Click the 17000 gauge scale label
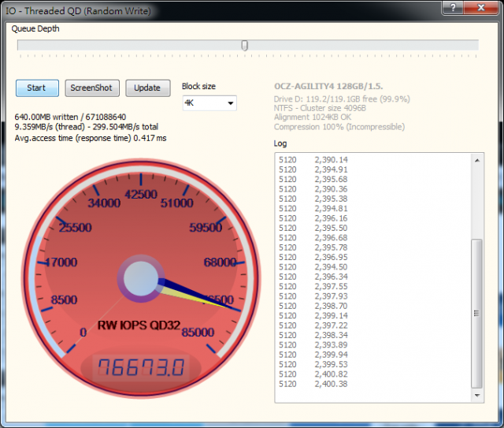 (x=61, y=262)
